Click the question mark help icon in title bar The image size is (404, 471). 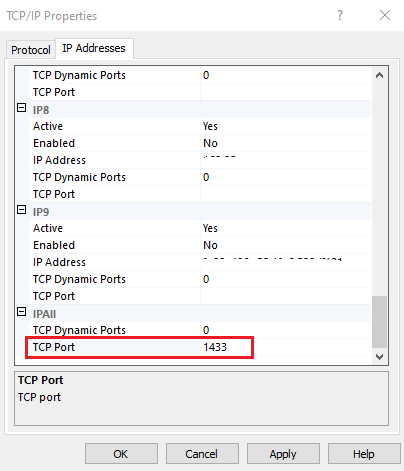[340, 15]
